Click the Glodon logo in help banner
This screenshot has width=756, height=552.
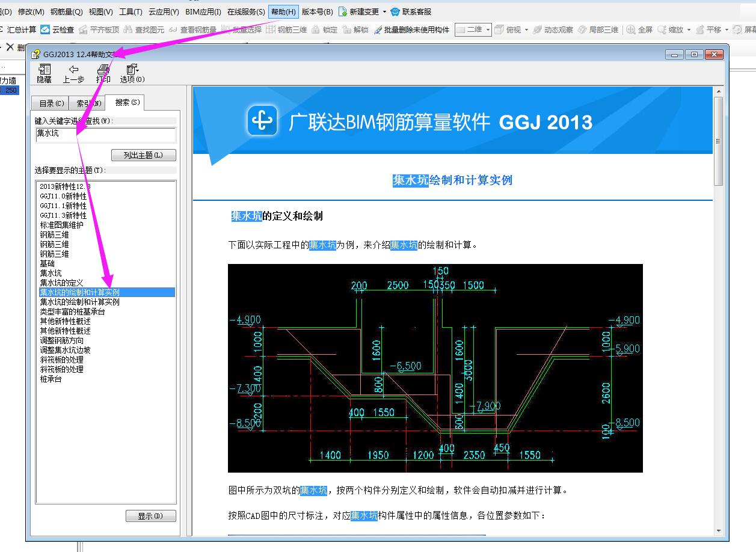pos(262,121)
